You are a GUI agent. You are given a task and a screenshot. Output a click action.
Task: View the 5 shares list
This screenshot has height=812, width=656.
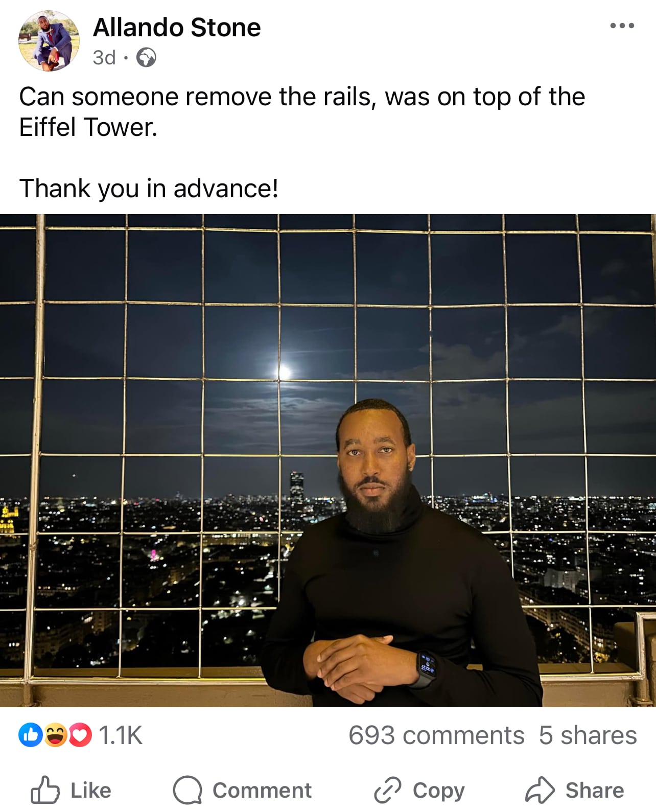pos(588,736)
